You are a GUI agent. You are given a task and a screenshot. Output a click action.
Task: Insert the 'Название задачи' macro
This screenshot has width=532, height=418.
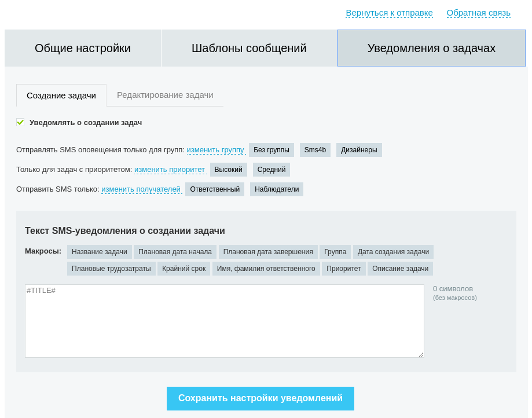click(x=100, y=252)
